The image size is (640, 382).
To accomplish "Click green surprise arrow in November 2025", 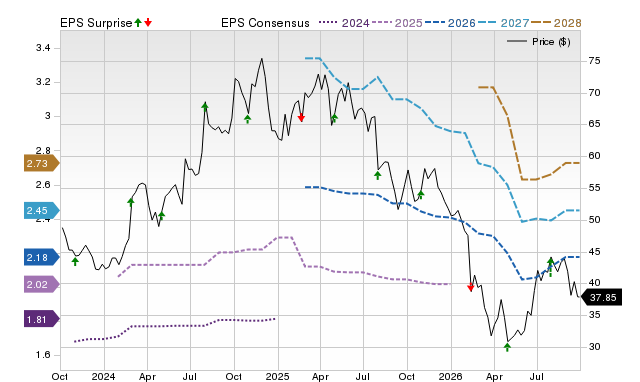I will pyautogui.click(x=421, y=195).
